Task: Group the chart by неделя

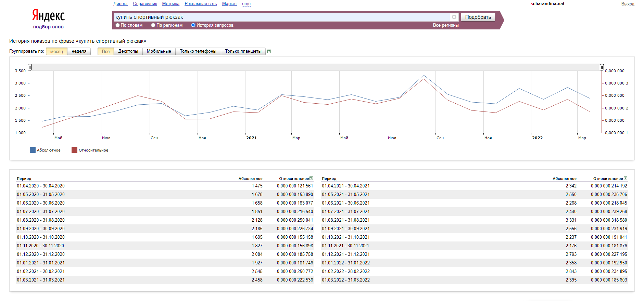Action: pyautogui.click(x=79, y=51)
